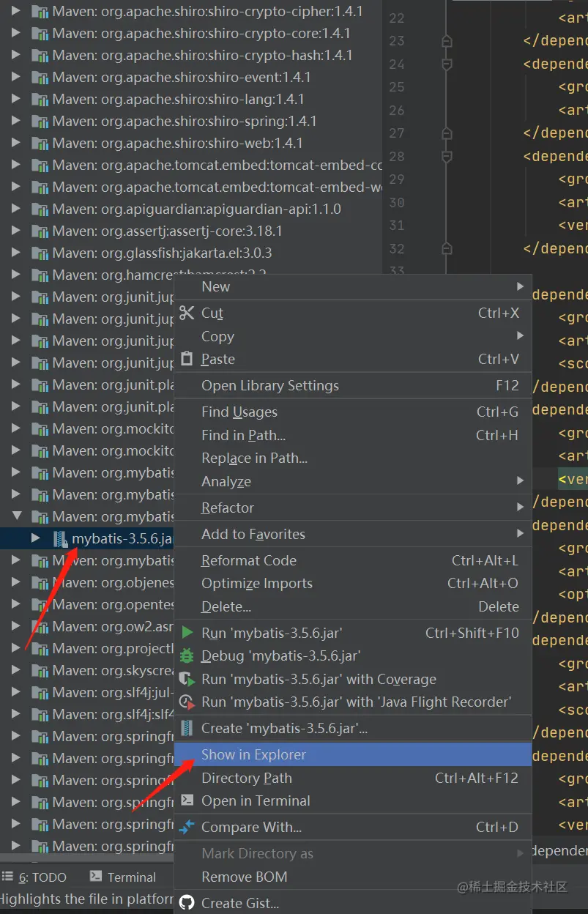Viewport: 588px width, 914px height.
Task: Click the Java Flight Recorder run icon
Action: point(187,702)
